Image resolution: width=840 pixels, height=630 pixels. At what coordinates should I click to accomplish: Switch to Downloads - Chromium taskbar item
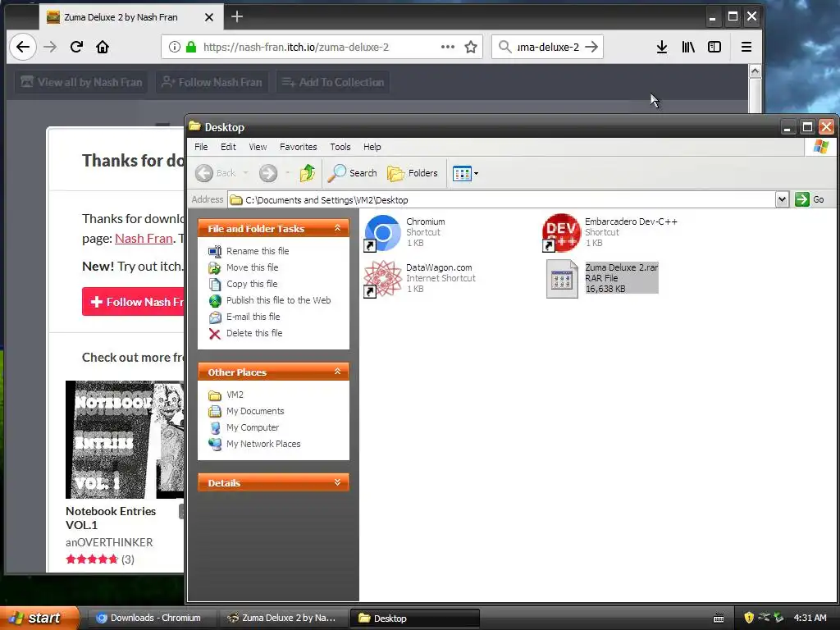click(150, 618)
